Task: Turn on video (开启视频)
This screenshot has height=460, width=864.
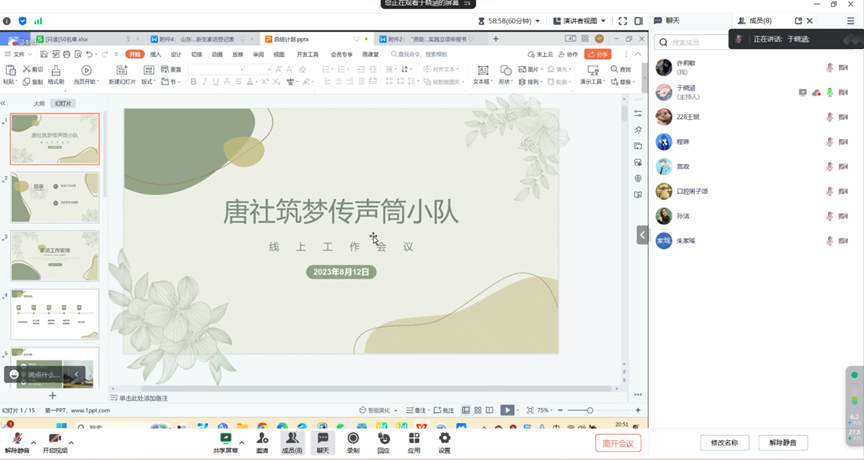Action: coord(55,443)
